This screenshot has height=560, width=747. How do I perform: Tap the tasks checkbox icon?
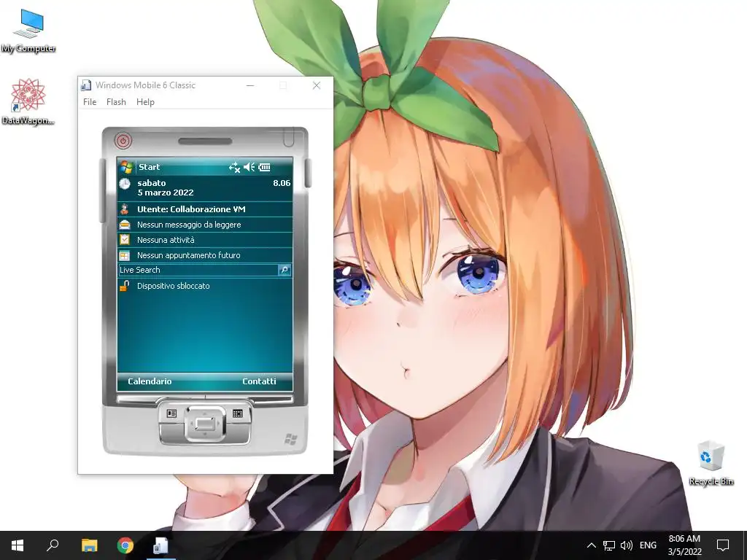[125, 239]
